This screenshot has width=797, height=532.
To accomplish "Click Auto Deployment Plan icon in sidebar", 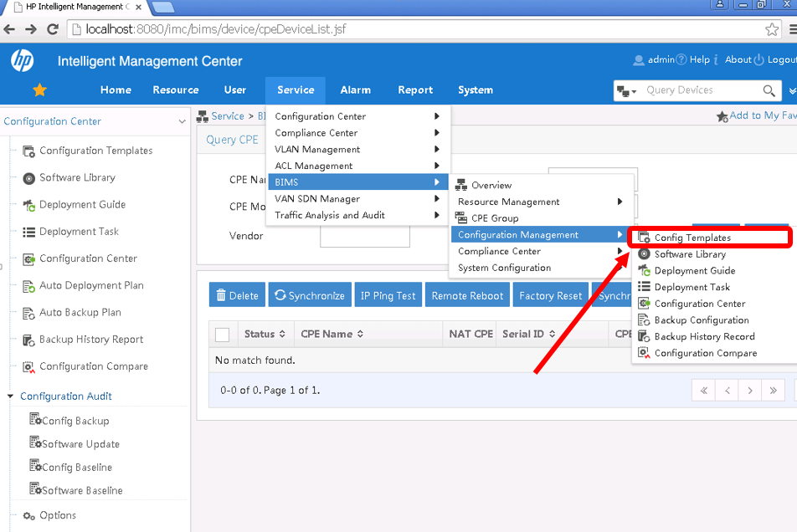I will tap(29, 286).
